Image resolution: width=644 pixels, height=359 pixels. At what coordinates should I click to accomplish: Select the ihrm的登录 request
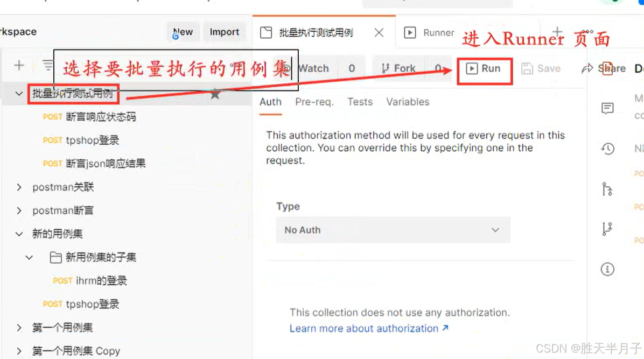point(90,281)
